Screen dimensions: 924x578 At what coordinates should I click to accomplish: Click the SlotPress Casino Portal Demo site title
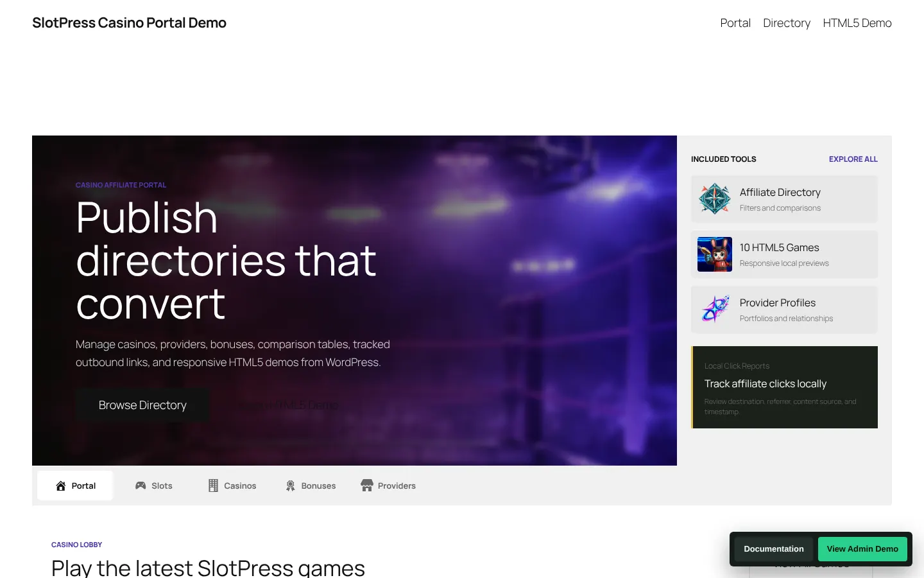(129, 23)
